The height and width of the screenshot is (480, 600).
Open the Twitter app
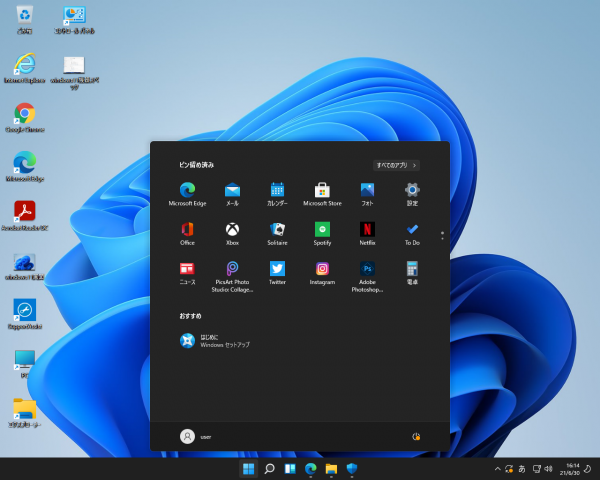(x=277, y=273)
